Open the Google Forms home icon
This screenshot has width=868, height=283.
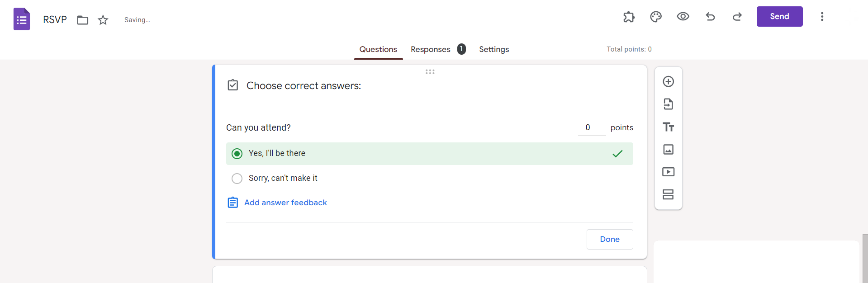pyautogui.click(x=22, y=19)
